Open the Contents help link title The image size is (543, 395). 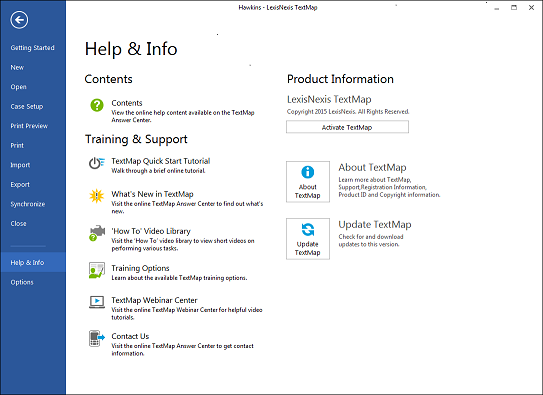tap(127, 103)
